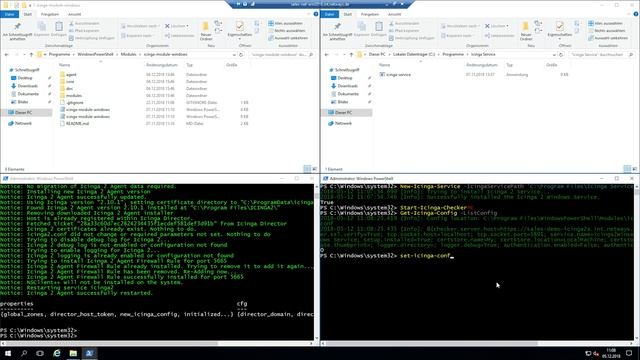This screenshot has width=640, height=360.
Task: Sort by Name column in left Explorer
Action: pyautogui.click(x=64, y=65)
